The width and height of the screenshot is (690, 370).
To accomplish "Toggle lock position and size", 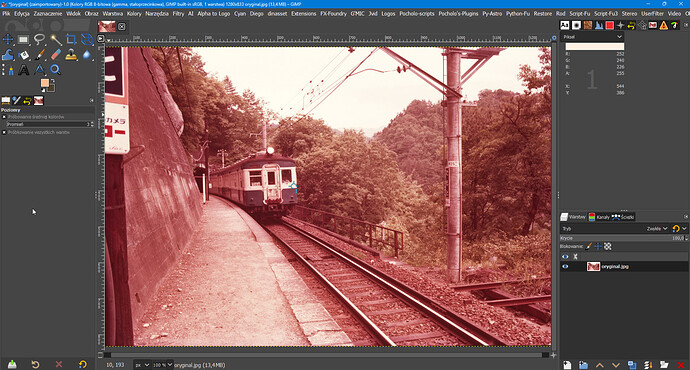I will 598,246.
